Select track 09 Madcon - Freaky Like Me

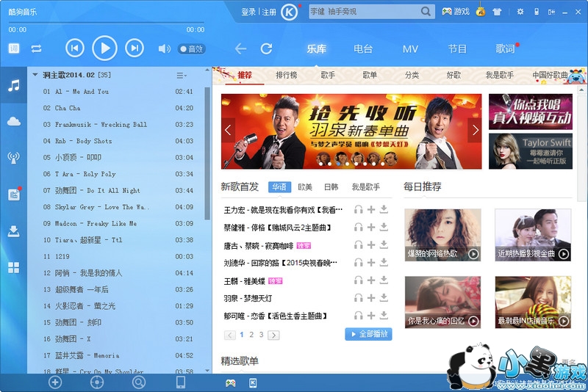tap(118, 223)
